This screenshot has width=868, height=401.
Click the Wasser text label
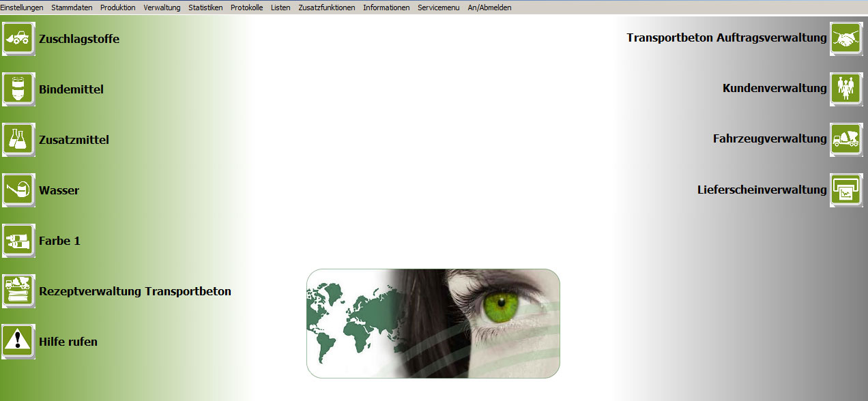(59, 190)
